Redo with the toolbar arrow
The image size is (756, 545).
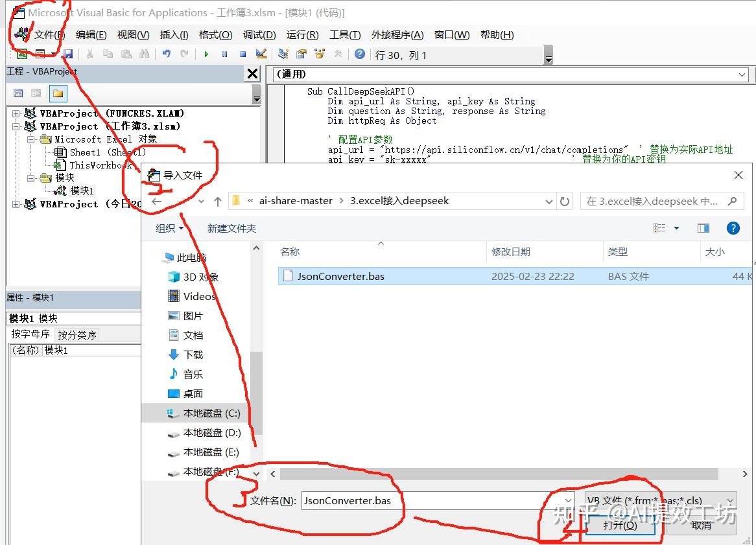click(184, 54)
